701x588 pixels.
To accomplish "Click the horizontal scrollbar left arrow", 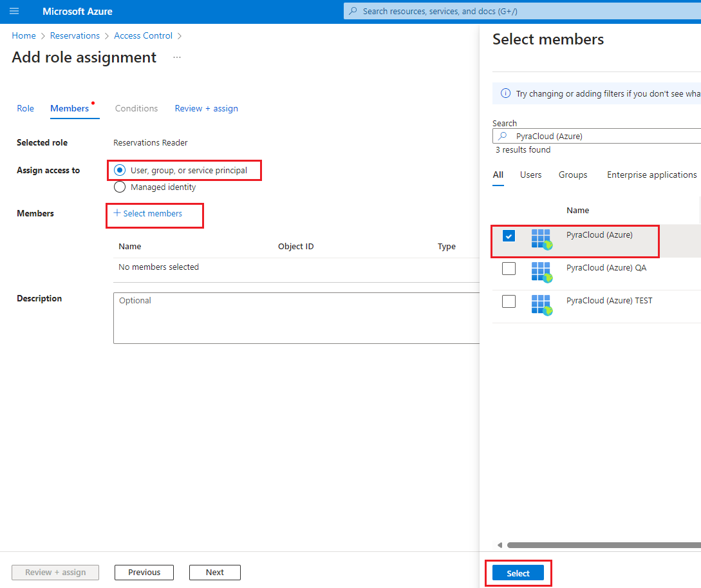I will click(x=500, y=545).
